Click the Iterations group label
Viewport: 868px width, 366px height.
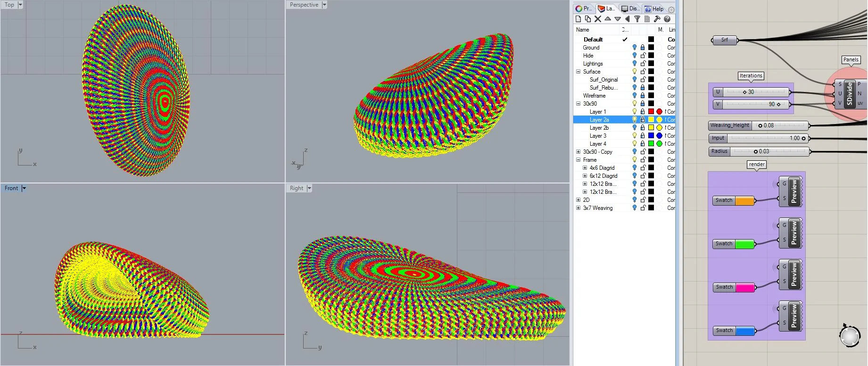751,75
